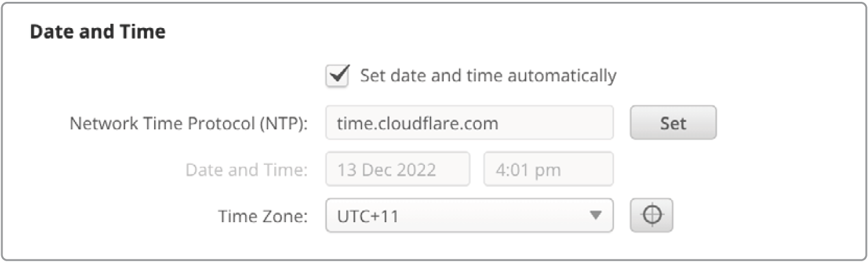Click the Network Time Protocol (NTP) label
Screen dimensions: 868x263
(x=188, y=123)
